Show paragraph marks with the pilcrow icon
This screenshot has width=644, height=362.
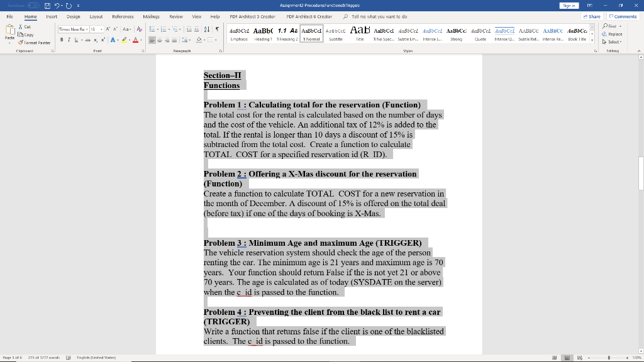(x=217, y=29)
